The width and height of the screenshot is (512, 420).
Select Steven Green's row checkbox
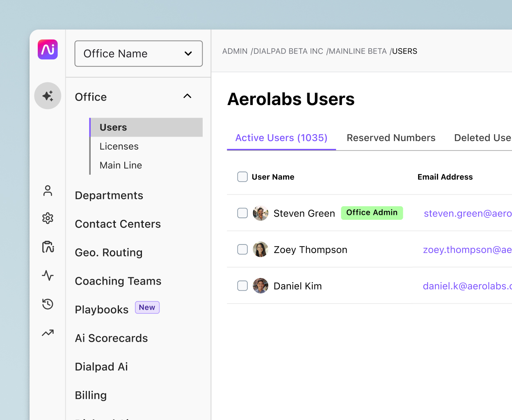click(242, 213)
